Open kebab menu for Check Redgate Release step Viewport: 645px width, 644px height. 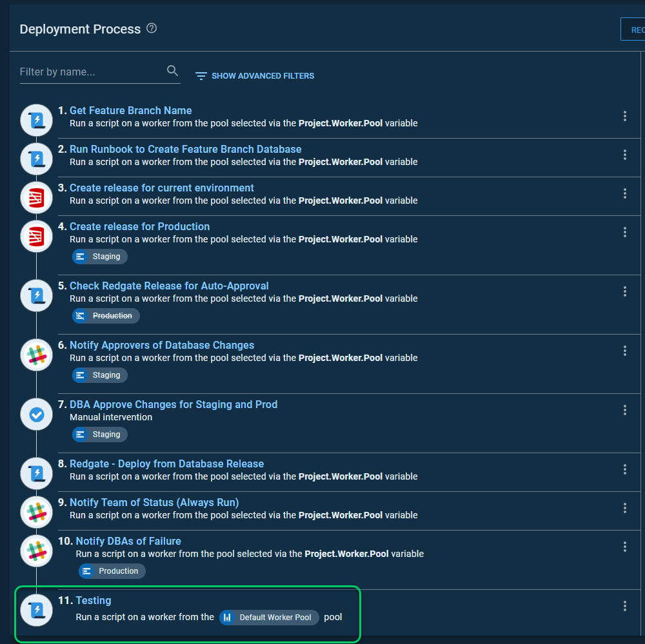(x=624, y=291)
